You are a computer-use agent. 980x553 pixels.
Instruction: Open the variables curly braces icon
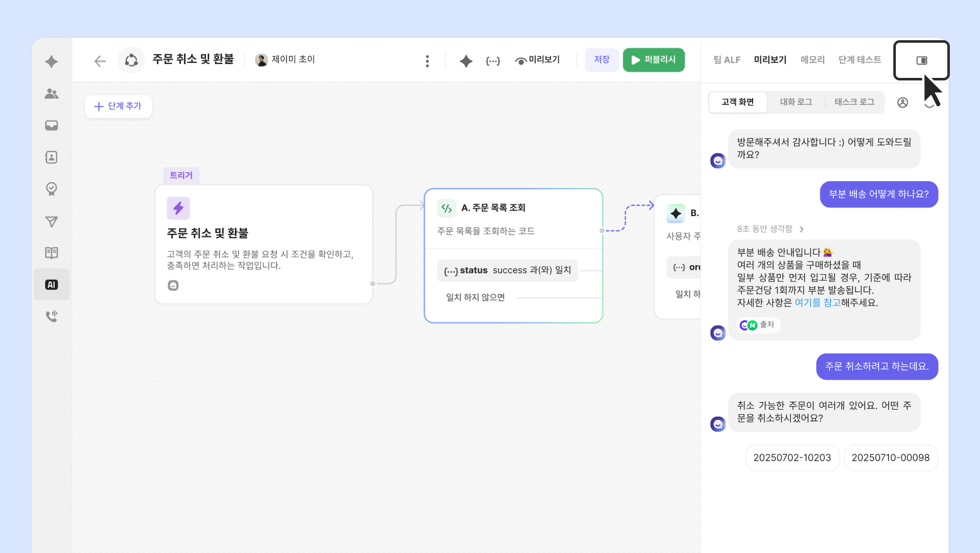(493, 61)
